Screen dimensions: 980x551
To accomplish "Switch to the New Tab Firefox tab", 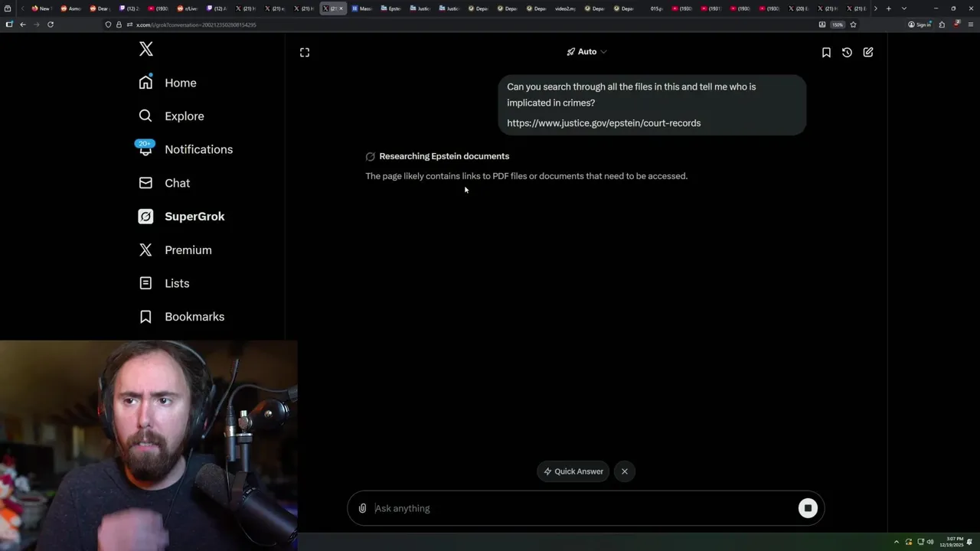I will click(x=41, y=8).
